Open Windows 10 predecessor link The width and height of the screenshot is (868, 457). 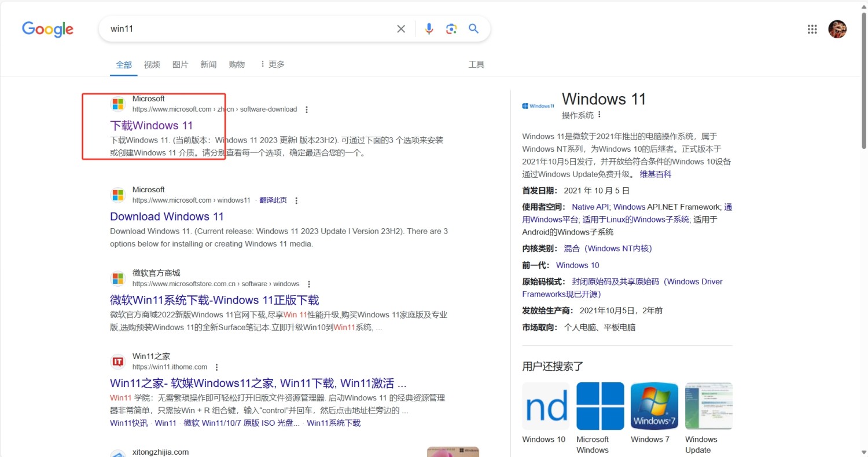tap(578, 265)
